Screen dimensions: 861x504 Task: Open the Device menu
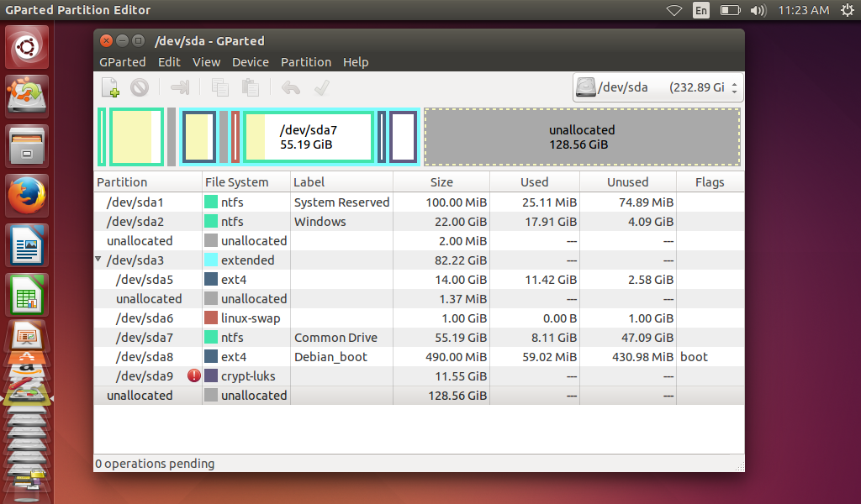(x=251, y=62)
